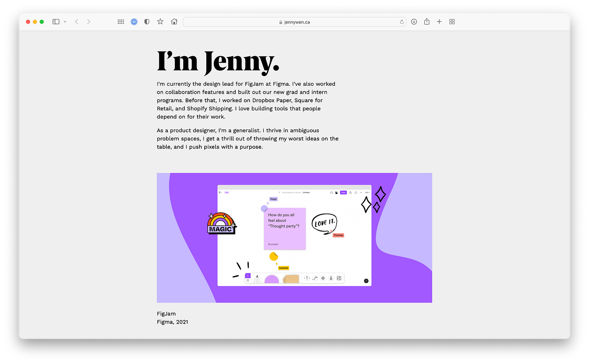Viewport: 589px width, 364px height.
Task: Show downloads with the download icon
Action: click(x=414, y=22)
